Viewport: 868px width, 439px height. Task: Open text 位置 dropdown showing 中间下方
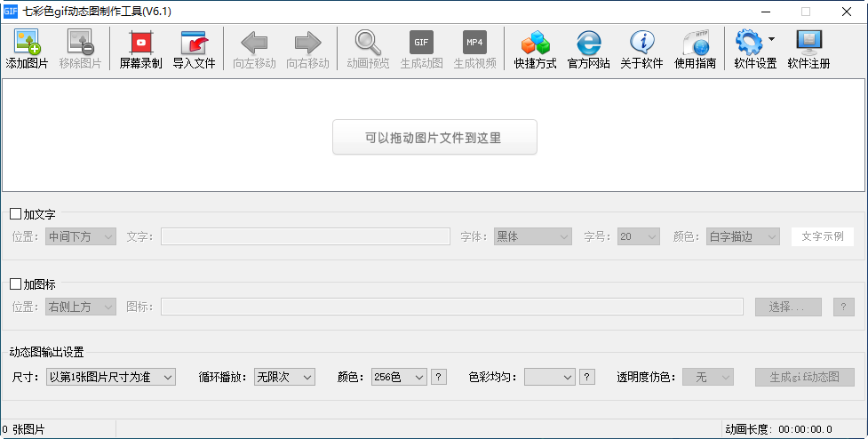pos(81,236)
